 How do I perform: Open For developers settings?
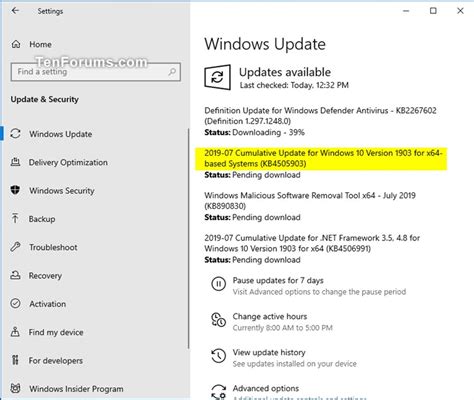56,360
